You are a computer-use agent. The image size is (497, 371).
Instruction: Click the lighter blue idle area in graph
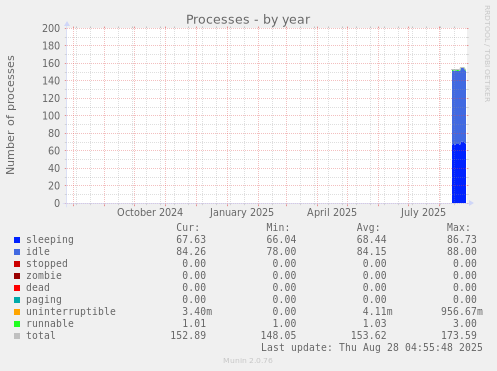[459, 107]
